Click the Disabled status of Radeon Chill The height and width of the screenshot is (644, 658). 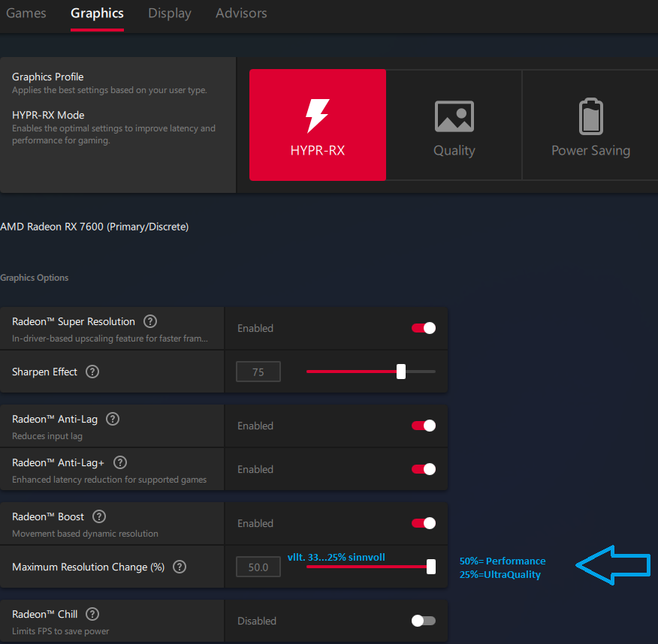click(x=257, y=621)
